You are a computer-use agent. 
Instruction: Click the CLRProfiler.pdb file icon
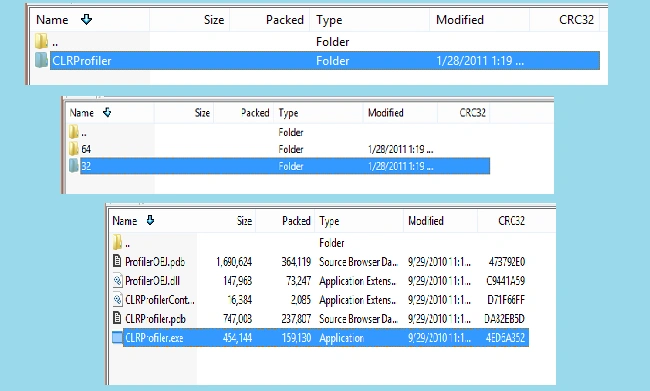(x=117, y=318)
